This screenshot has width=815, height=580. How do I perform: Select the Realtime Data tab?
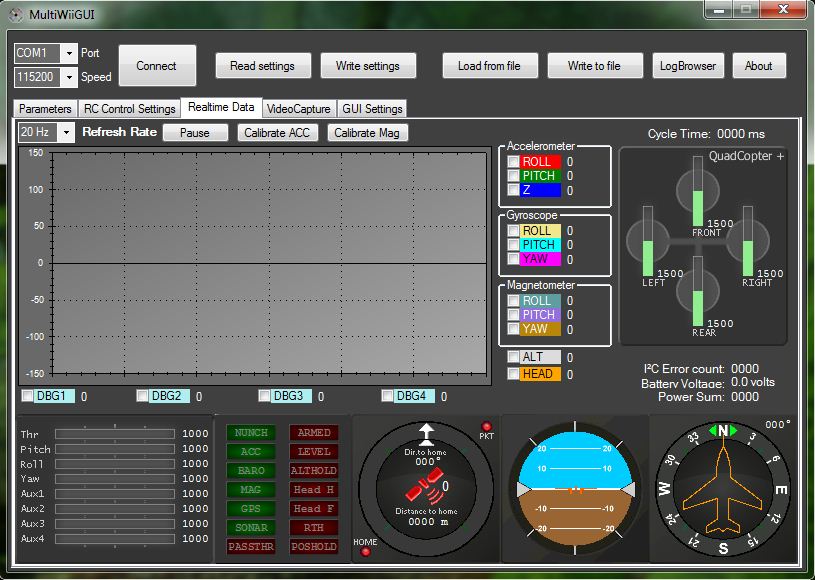221,107
